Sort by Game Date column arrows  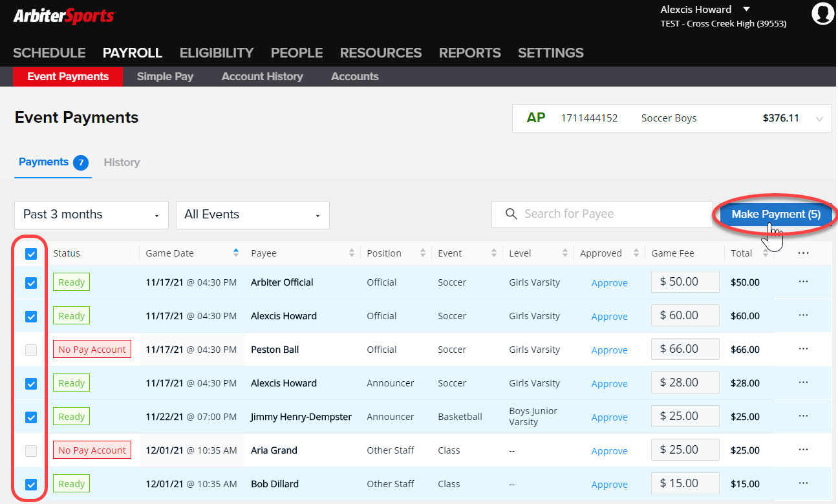pyautogui.click(x=236, y=253)
